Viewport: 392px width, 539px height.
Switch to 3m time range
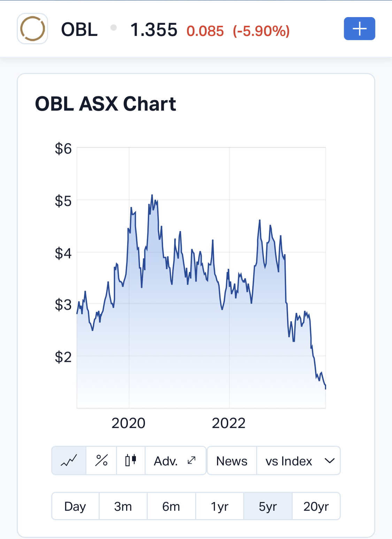[x=123, y=506]
